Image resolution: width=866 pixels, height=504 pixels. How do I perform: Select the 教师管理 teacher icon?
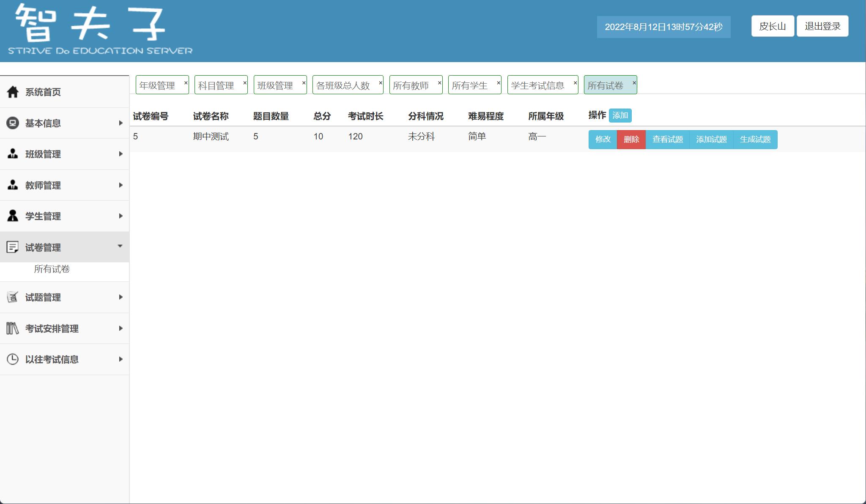pyautogui.click(x=13, y=185)
